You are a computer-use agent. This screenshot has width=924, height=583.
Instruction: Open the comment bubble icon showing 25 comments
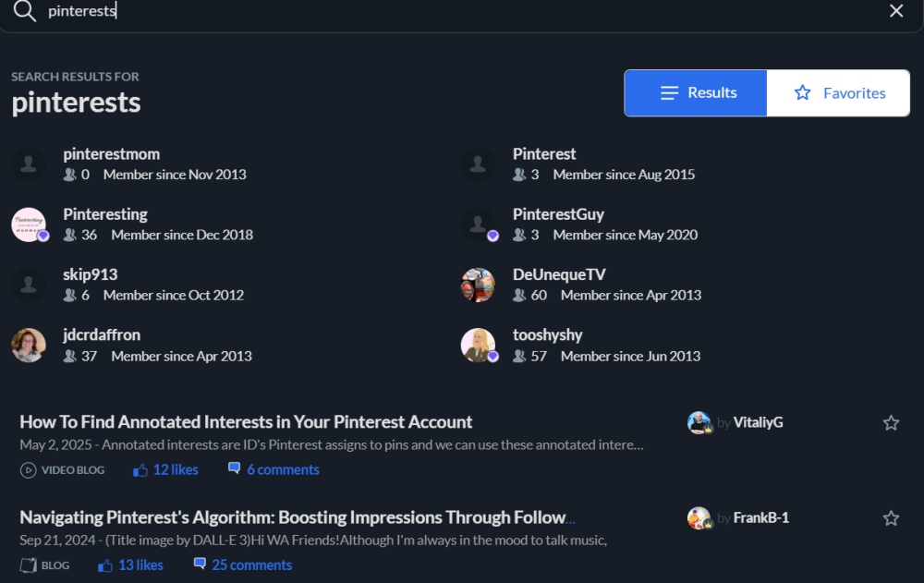(x=200, y=564)
